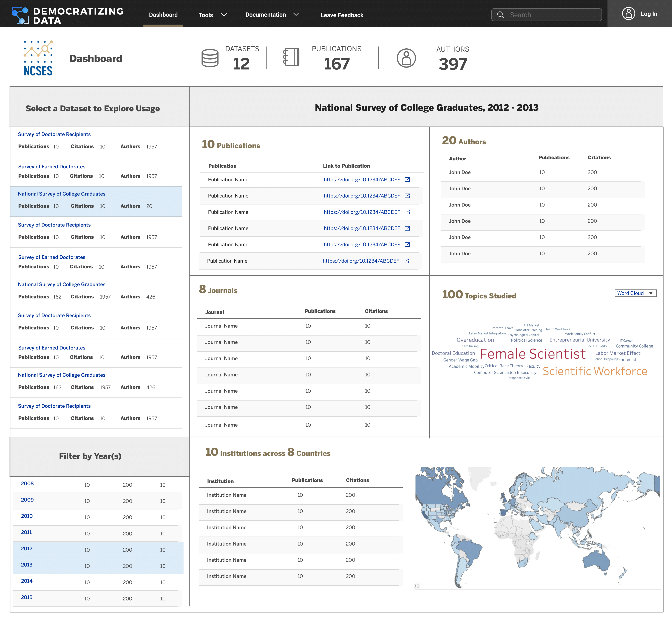
Task: Click the Publications notebook icon
Action: pyautogui.click(x=291, y=57)
